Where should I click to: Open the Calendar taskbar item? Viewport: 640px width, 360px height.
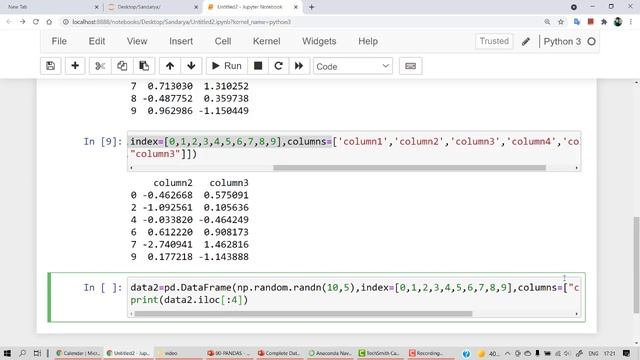pos(78,353)
